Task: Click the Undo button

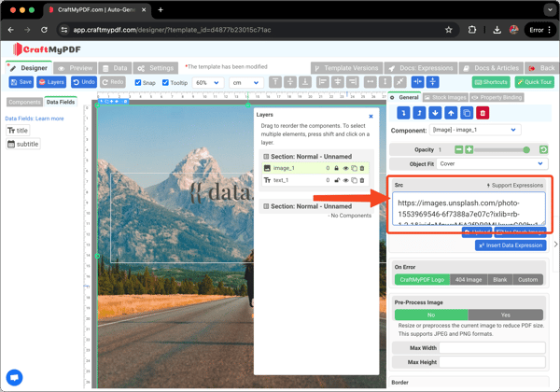Action: click(x=84, y=82)
